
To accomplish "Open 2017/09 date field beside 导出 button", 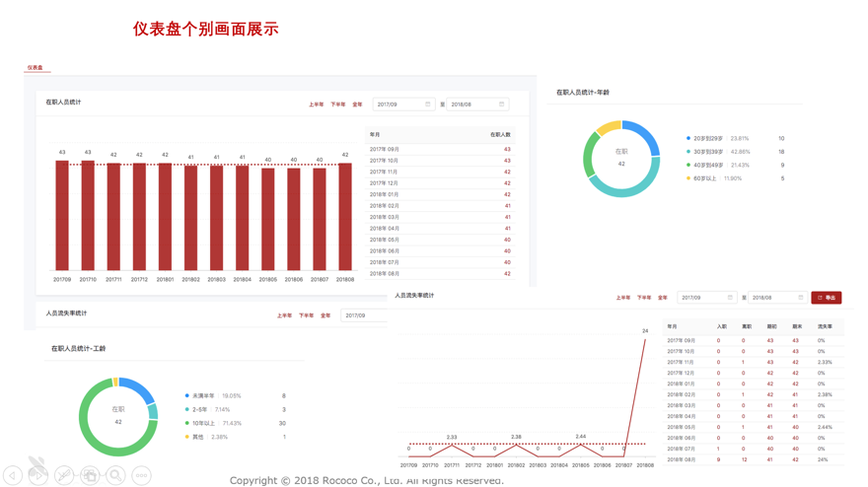I will pos(707,298).
